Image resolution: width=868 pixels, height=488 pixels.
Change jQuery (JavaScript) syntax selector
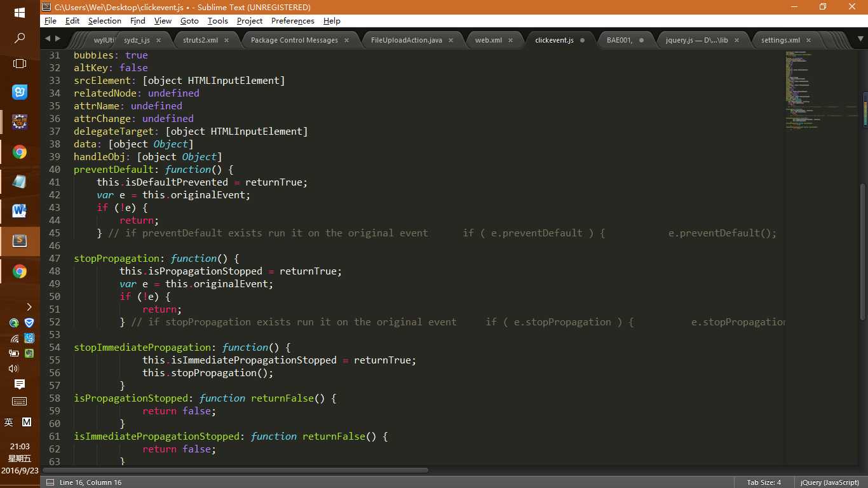(x=830, y=482)
